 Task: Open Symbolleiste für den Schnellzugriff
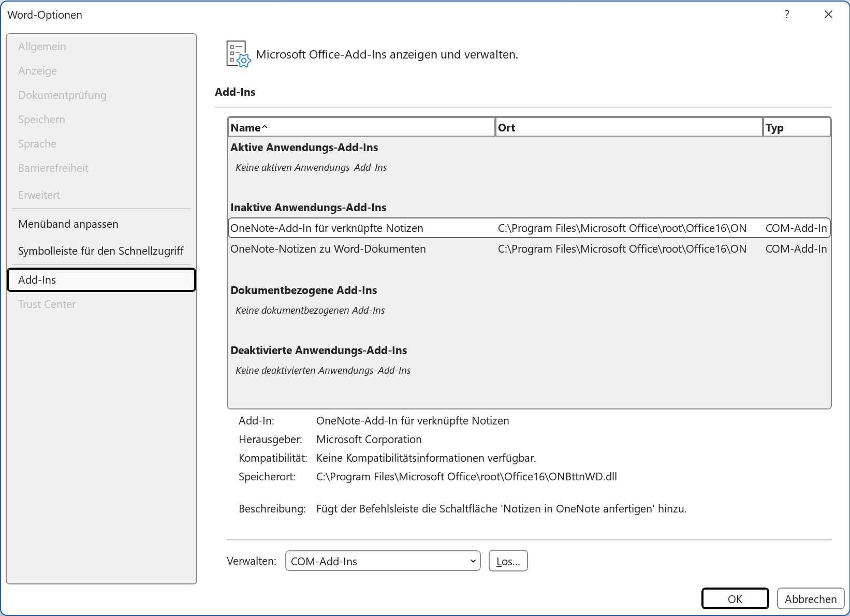tap(101, 251)
